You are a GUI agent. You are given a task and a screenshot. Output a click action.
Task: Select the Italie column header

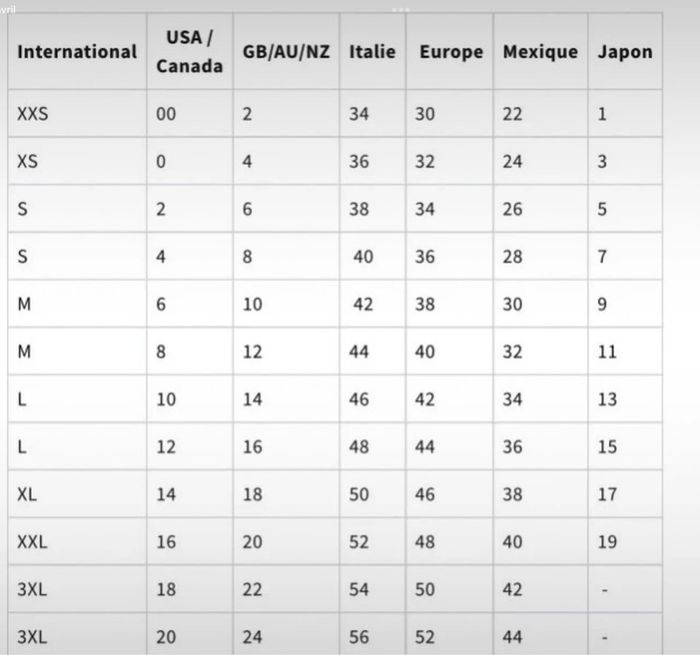click(372, 51)
